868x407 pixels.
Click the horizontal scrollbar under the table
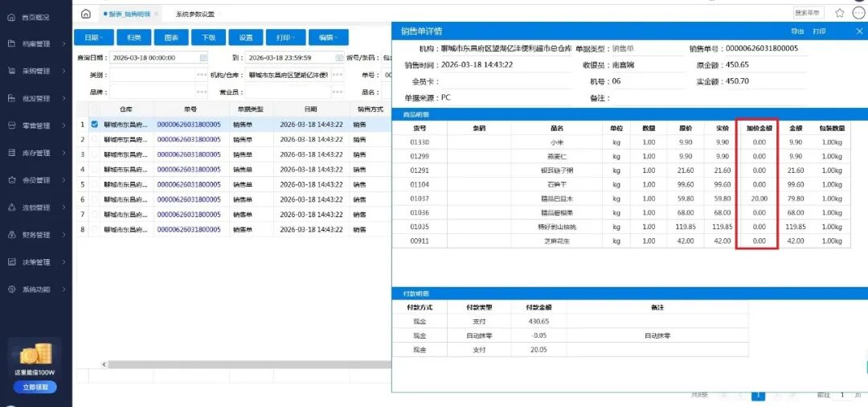point(241,364)
